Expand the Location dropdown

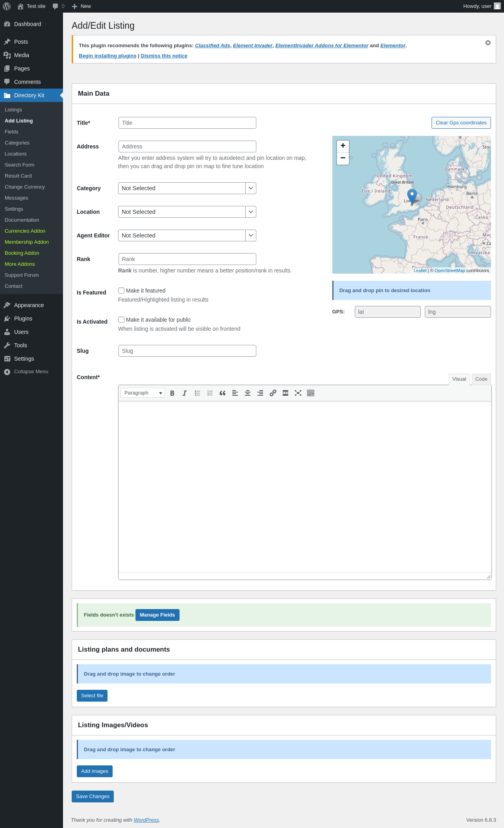pos(187,212)
